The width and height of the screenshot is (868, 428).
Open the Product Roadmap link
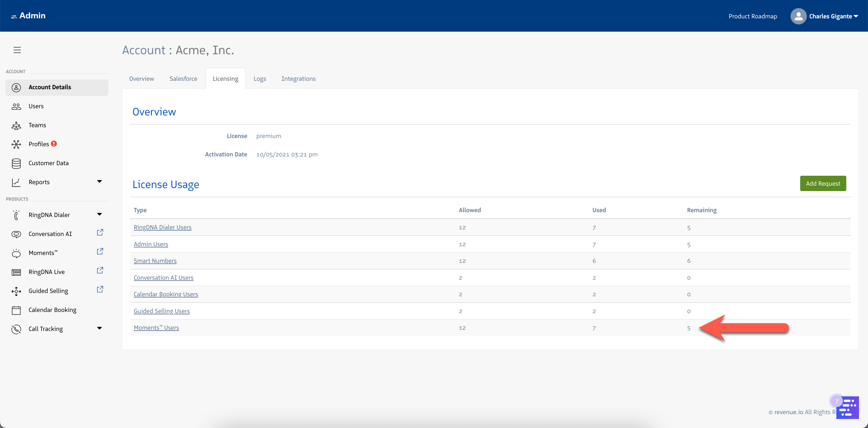click(x=753, y=16)
